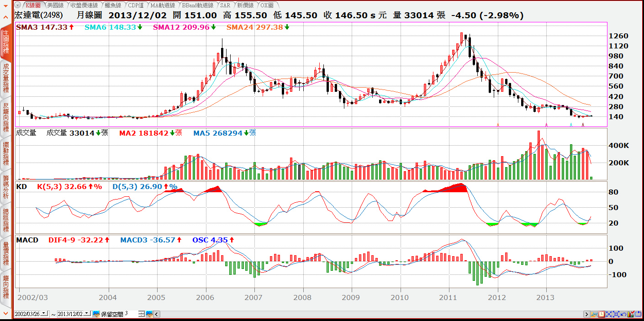This screenshot has width=644, height=321.
Task: Click the 月線圖 chart period label
Action: (x=89, y=15)
